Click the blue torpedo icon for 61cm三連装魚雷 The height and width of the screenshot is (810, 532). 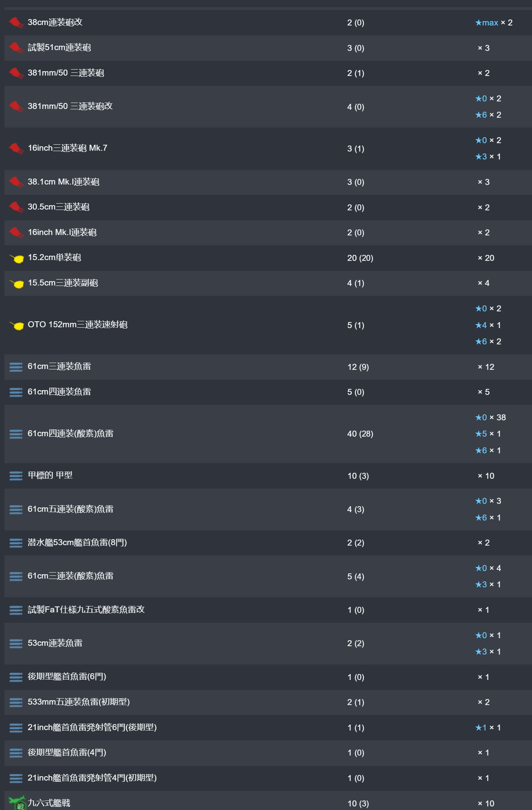16,367
